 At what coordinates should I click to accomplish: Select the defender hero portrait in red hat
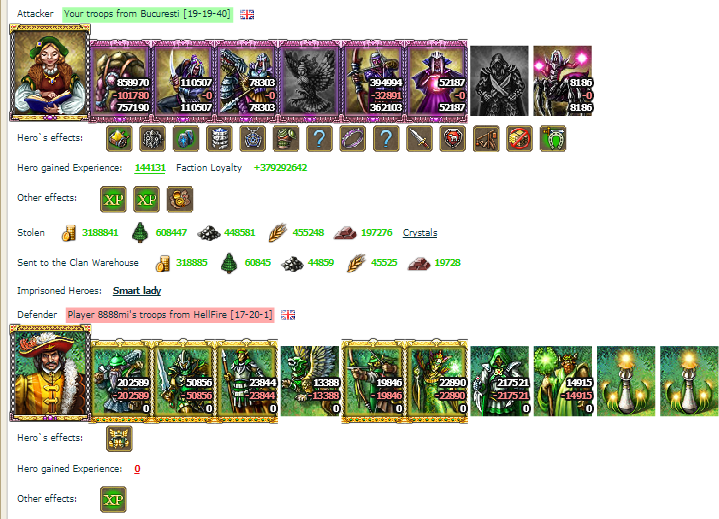50,373
